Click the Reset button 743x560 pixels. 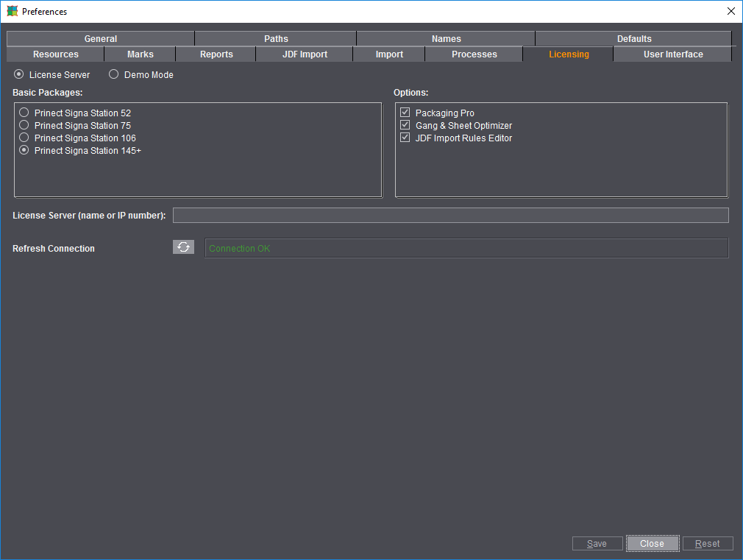708,543
